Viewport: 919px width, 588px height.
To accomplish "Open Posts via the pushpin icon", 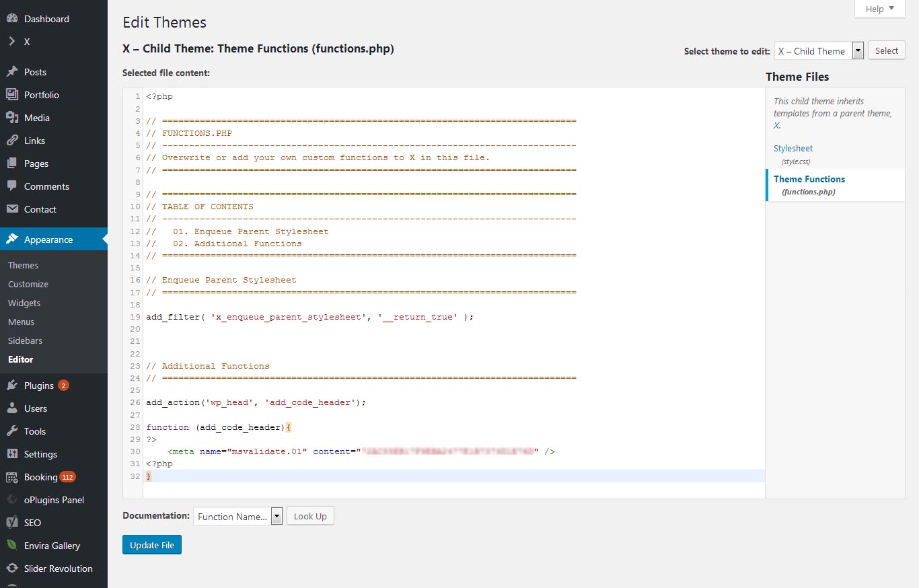I will click(12, 72).
